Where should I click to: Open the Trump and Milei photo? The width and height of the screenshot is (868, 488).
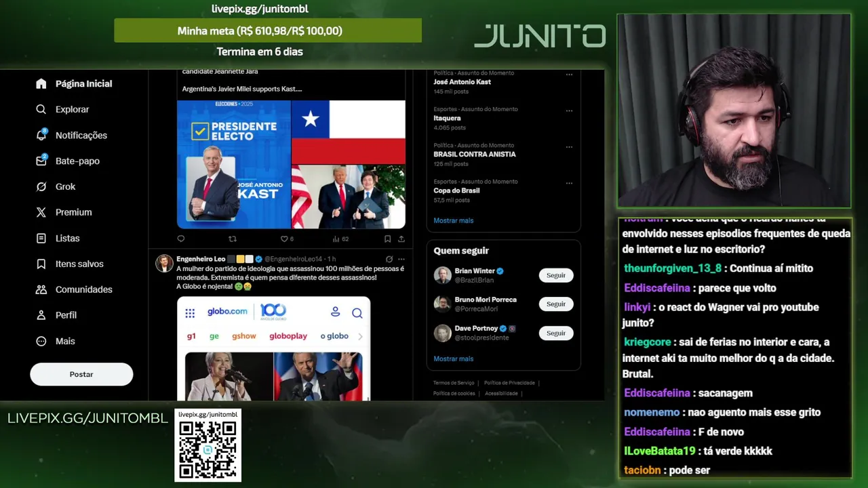(349, 197)
